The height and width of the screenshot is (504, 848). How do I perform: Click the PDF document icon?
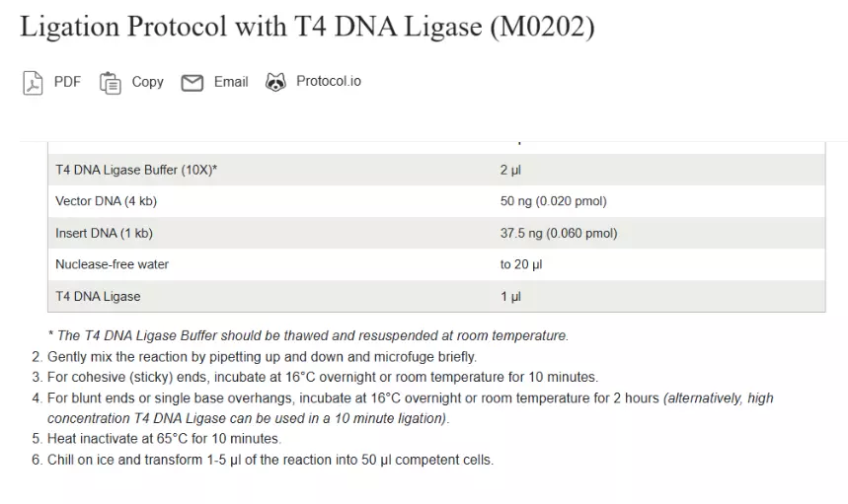33,83
